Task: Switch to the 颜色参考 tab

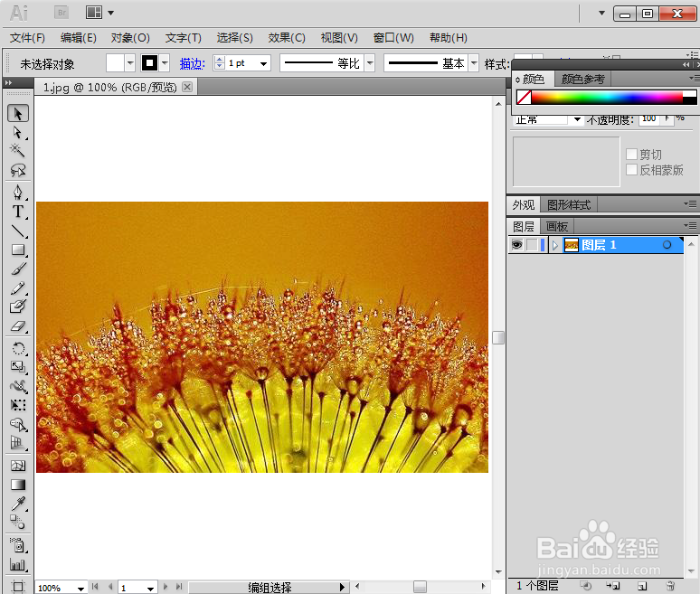Action: tap(582, 79)
